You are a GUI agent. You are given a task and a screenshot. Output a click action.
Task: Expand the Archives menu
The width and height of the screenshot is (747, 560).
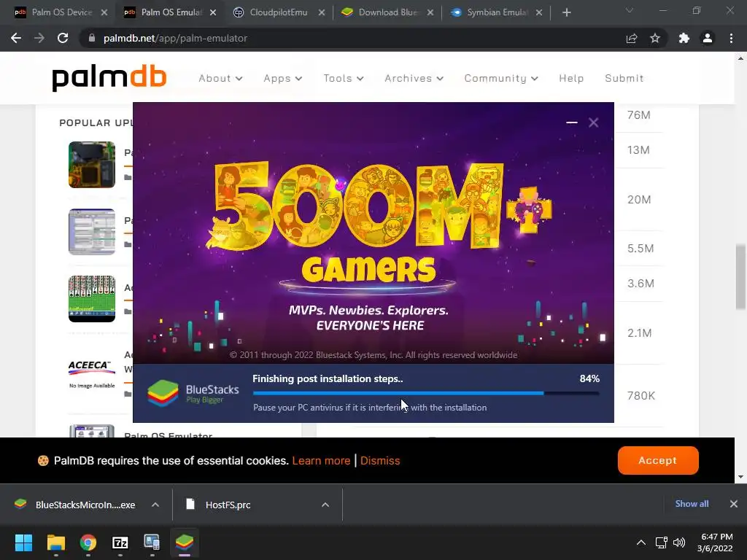414,78
